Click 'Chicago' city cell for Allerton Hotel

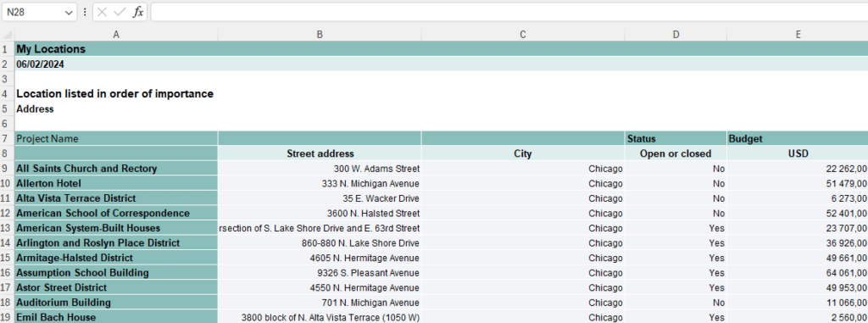click(x=522, y=183)
